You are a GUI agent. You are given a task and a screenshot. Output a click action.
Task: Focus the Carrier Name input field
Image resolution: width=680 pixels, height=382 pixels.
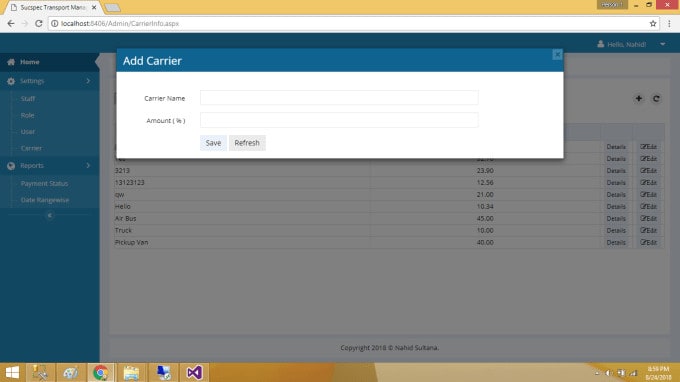click(x=339, y=98)
